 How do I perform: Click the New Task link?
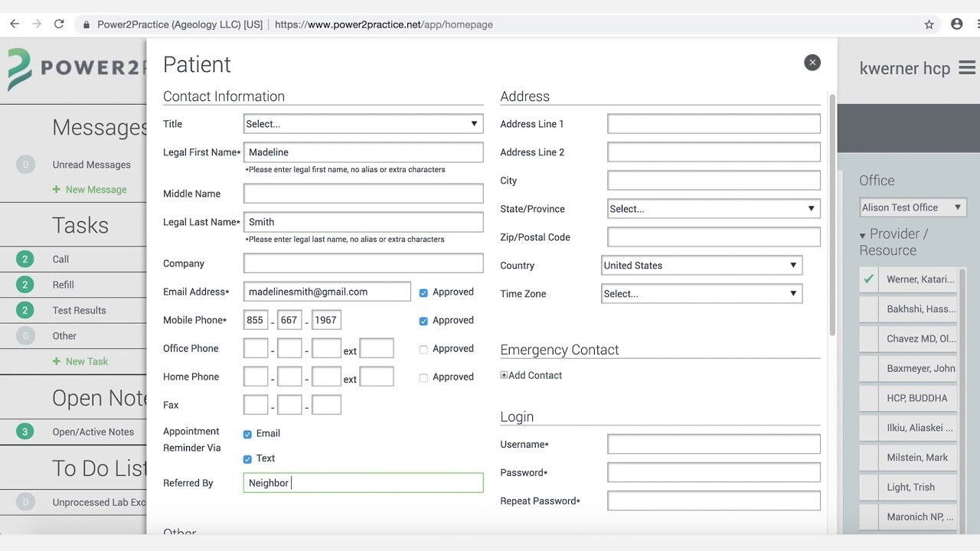coord(87,361)
